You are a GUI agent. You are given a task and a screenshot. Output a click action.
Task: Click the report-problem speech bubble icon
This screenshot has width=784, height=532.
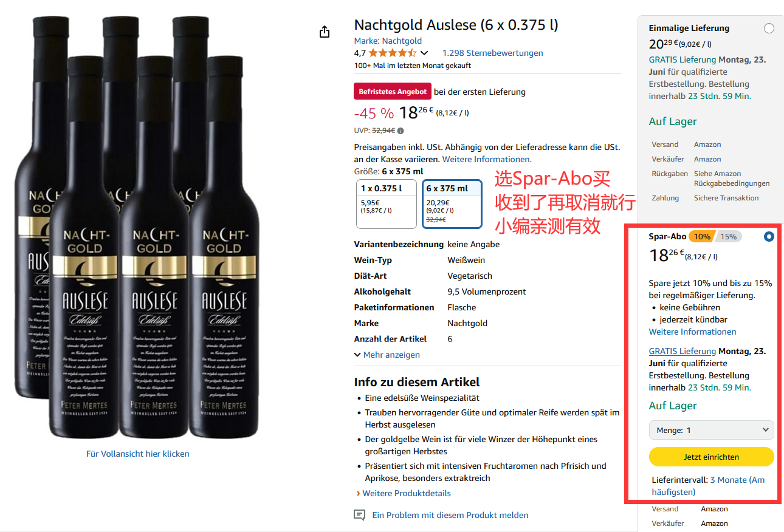tap(360, 515)
